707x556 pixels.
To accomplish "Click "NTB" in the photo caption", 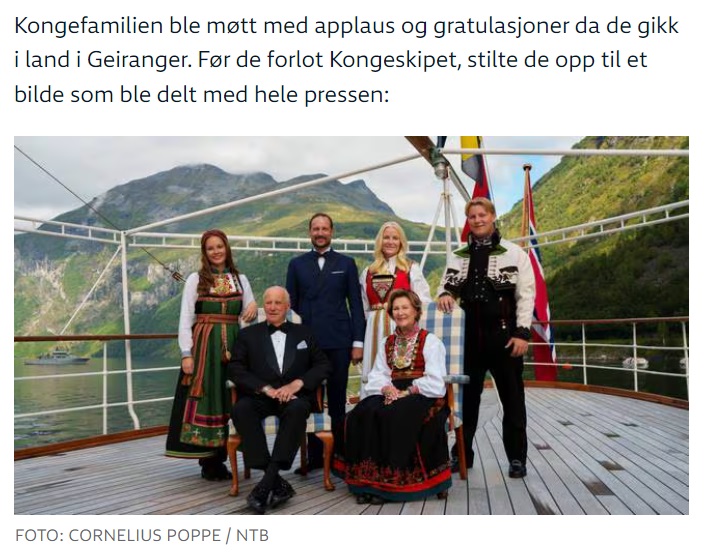I will [252, 536].
